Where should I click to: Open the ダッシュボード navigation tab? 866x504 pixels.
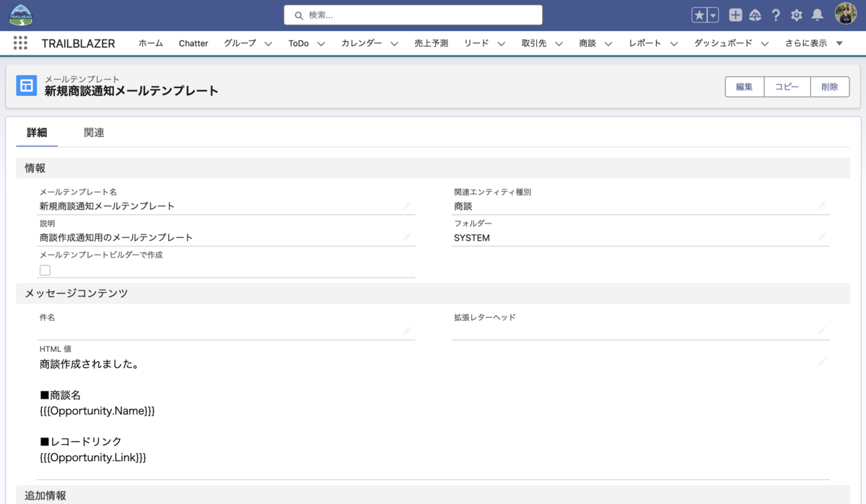tap(723, 43)
